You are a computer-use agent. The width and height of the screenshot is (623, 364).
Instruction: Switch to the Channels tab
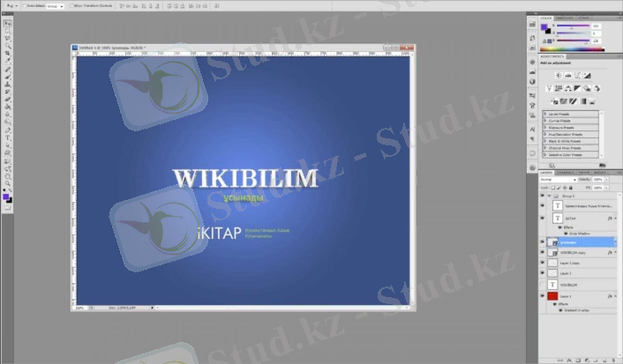point(565,173)
